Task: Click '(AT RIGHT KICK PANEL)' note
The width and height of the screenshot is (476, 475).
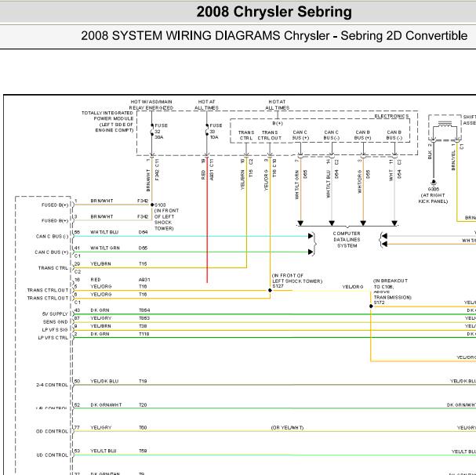Action: coord(433,198)
